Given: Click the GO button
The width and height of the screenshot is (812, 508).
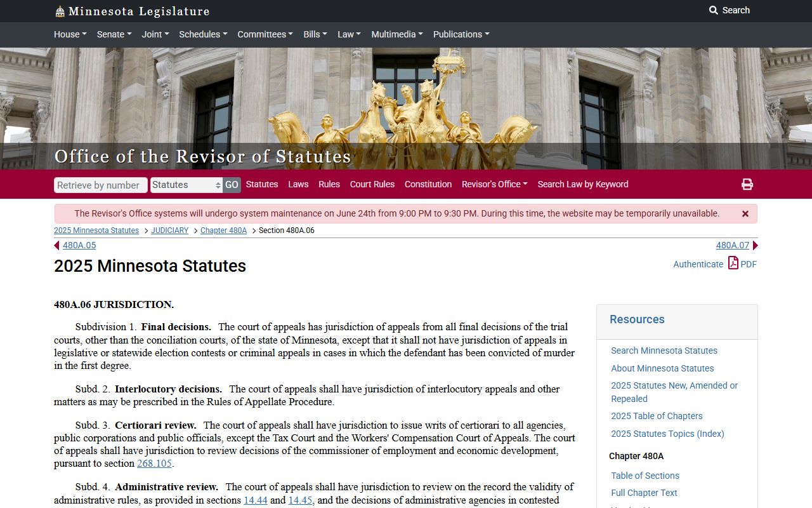Looking at the screenshot, I should click(x=232, y=185).
